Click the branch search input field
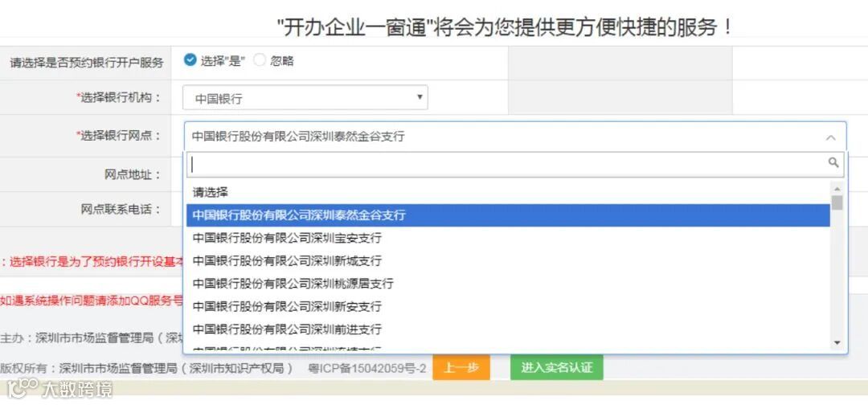 515,165
